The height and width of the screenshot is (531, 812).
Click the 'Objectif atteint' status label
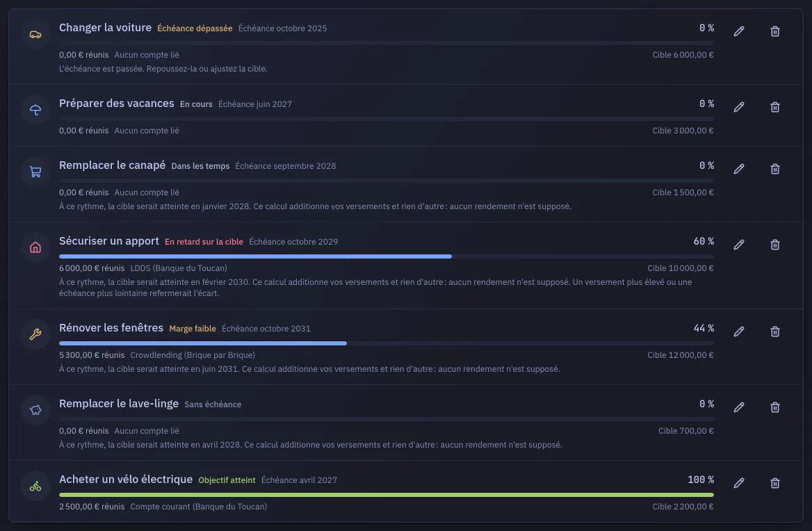[227, 480]
